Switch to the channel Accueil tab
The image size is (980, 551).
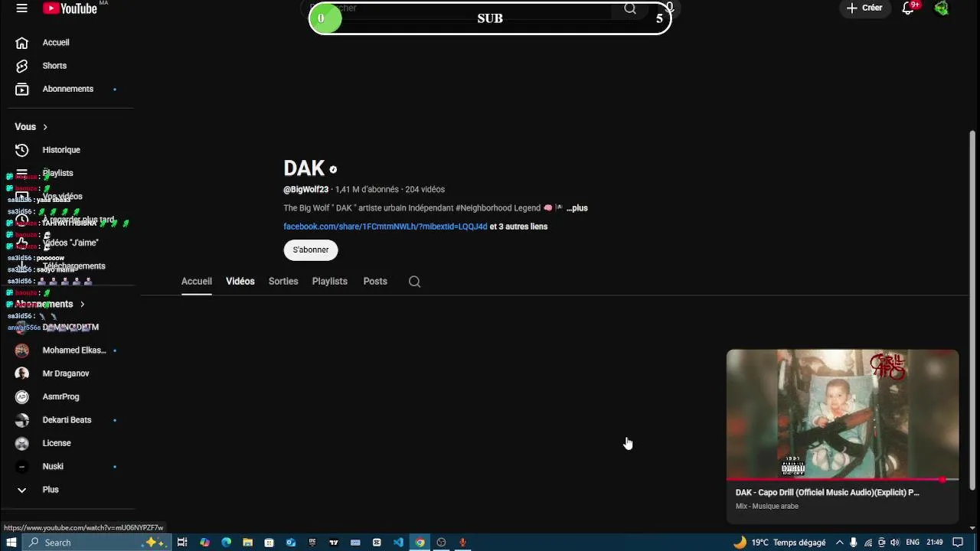click(197, 282)
